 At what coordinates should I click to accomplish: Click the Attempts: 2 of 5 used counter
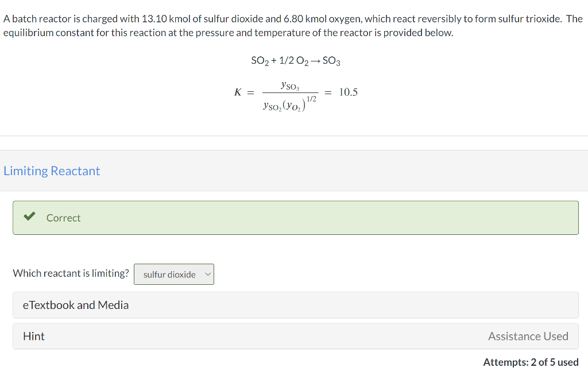529,362
